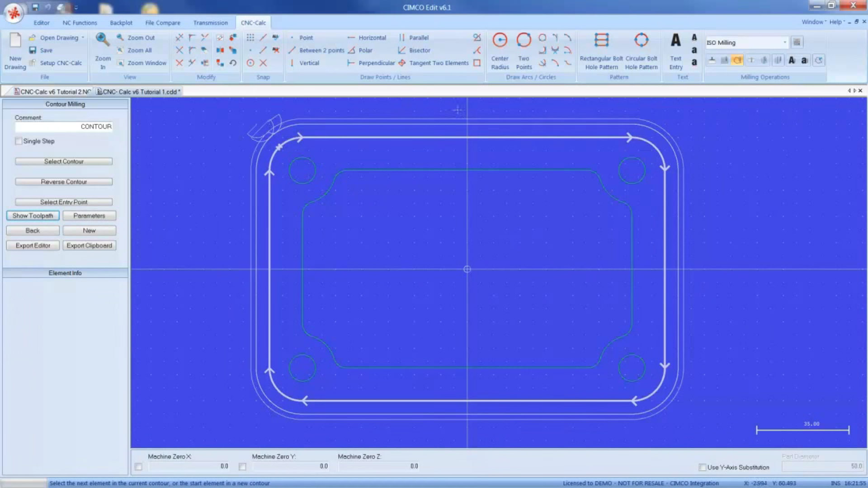Click the Comment input field containing CONTOUR

64,127
